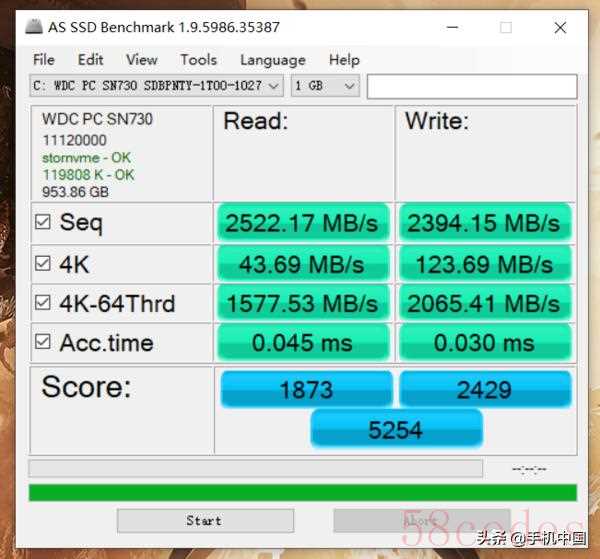Toggle the Seq test checkbox
Image resolution: width=600 pixels, height=559 pixels.
42,222
